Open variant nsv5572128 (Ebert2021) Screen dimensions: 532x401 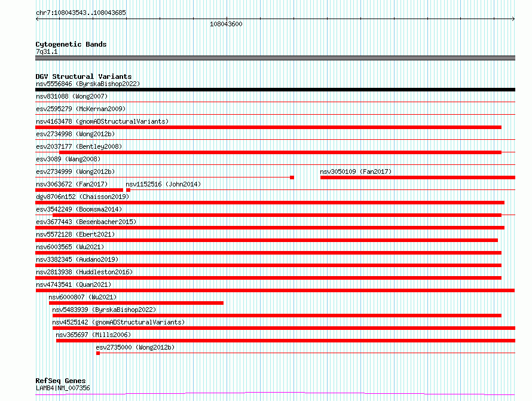point(75,234)
